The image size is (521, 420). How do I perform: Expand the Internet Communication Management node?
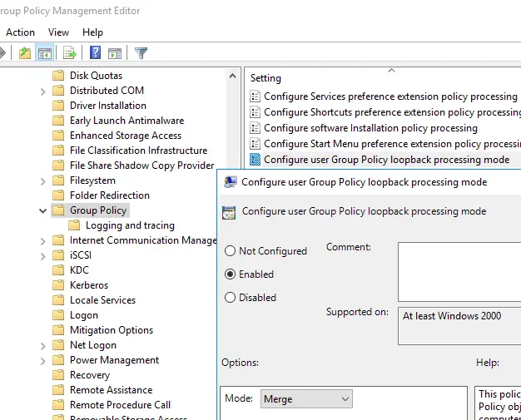[x=43, y=240]
